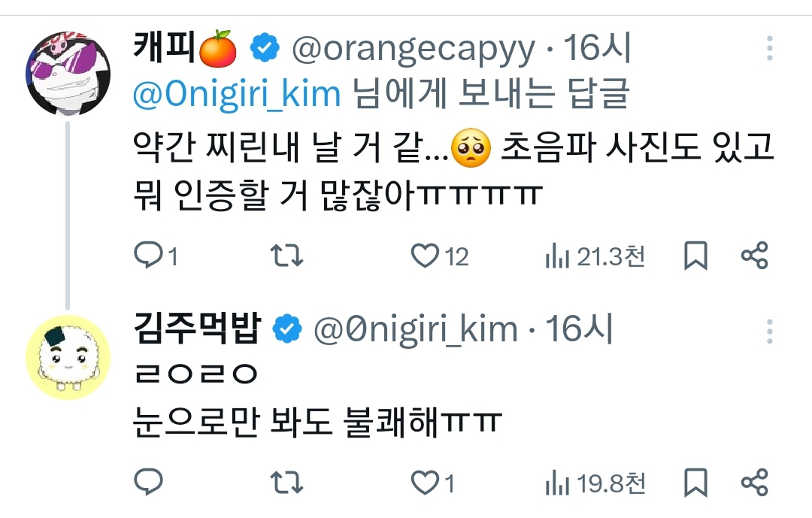
Task: Open more options for 김주먹밥's tweet
Action: (769, 329)
